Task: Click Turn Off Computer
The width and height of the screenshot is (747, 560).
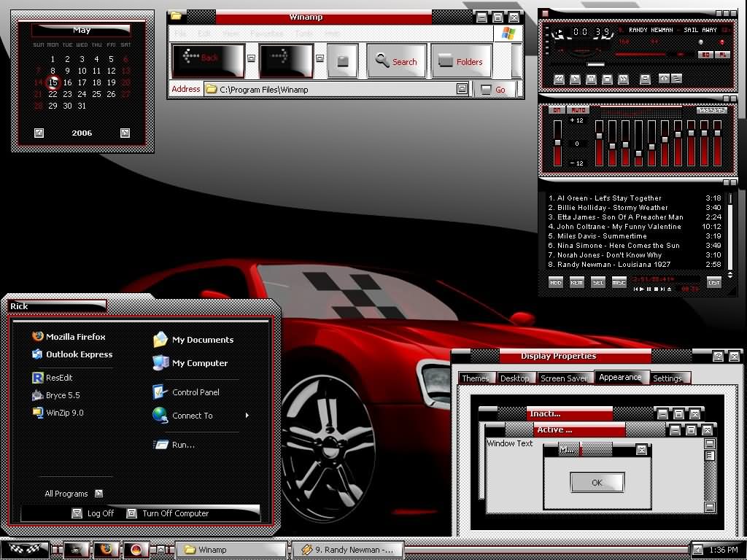Action: (169, 513)
